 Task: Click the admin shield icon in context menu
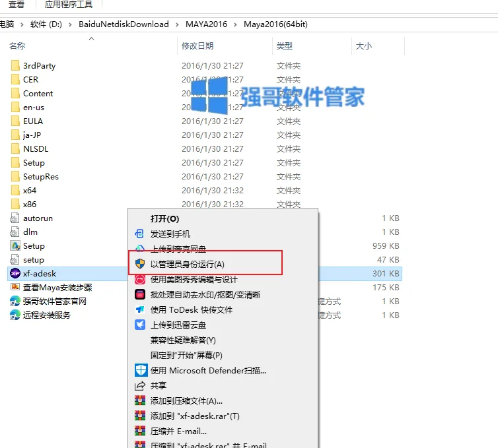click(140, 264)
